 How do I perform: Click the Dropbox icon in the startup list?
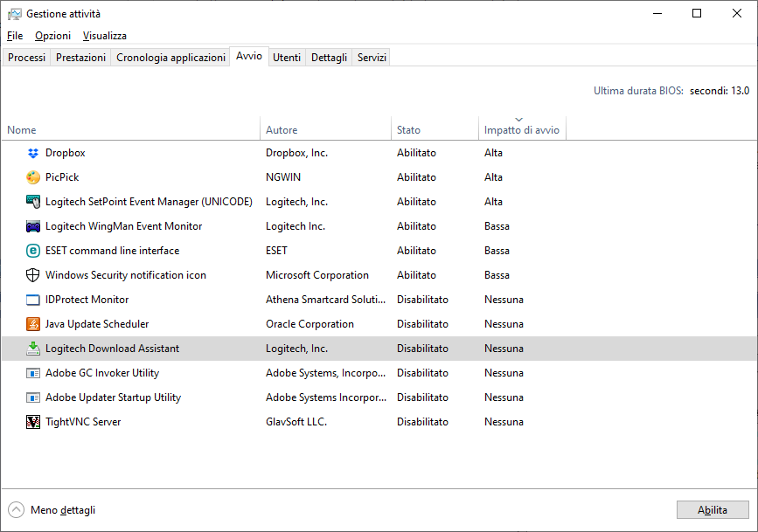click(x=33, y=153)
